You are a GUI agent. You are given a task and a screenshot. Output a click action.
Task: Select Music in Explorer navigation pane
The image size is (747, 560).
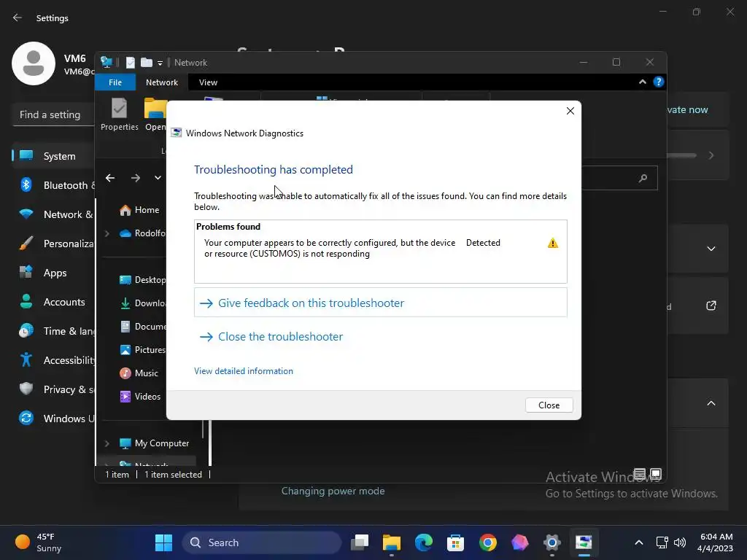139,373
